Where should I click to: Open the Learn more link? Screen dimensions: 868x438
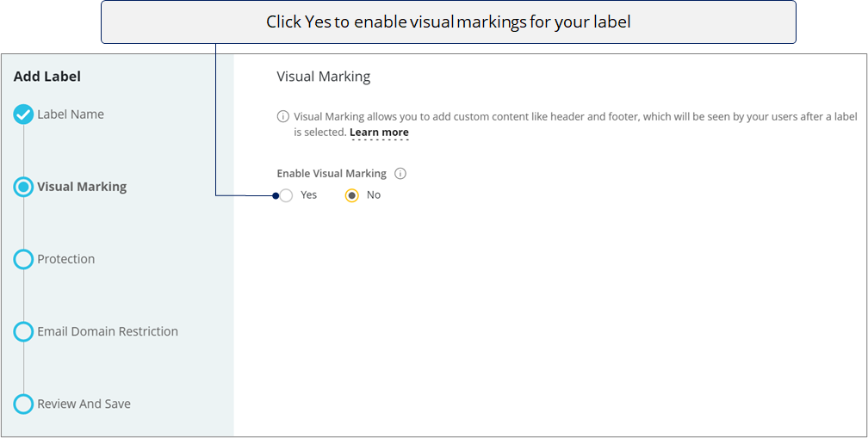pos(379,133)
